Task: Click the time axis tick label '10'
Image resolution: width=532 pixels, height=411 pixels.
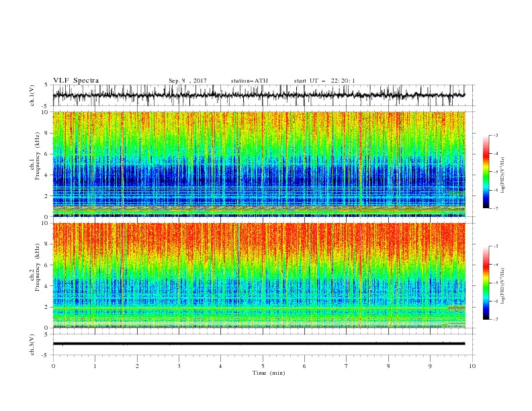Action: click(472, 366)
